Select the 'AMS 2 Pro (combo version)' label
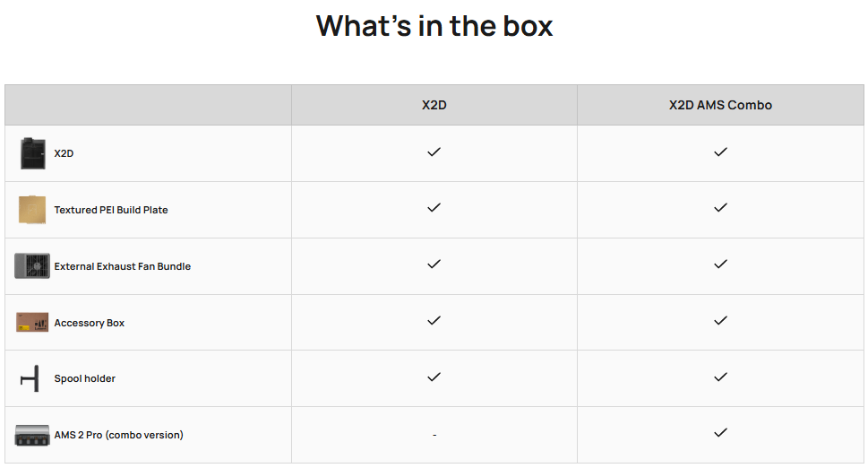This screenshot has width=868, height=468. pos(118,436)
